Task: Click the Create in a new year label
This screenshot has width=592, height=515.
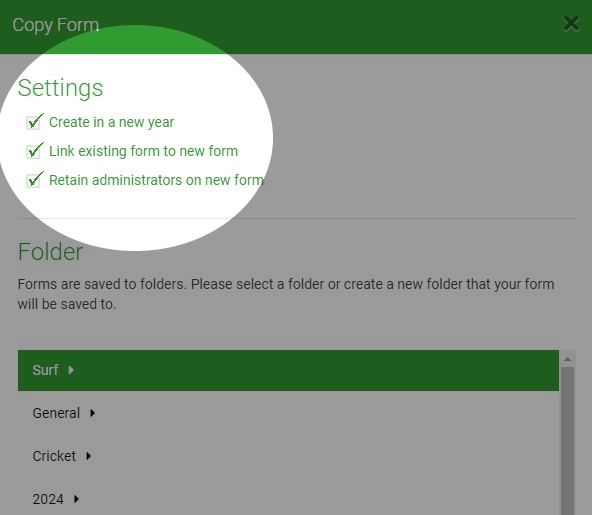Action: (111, 122)
